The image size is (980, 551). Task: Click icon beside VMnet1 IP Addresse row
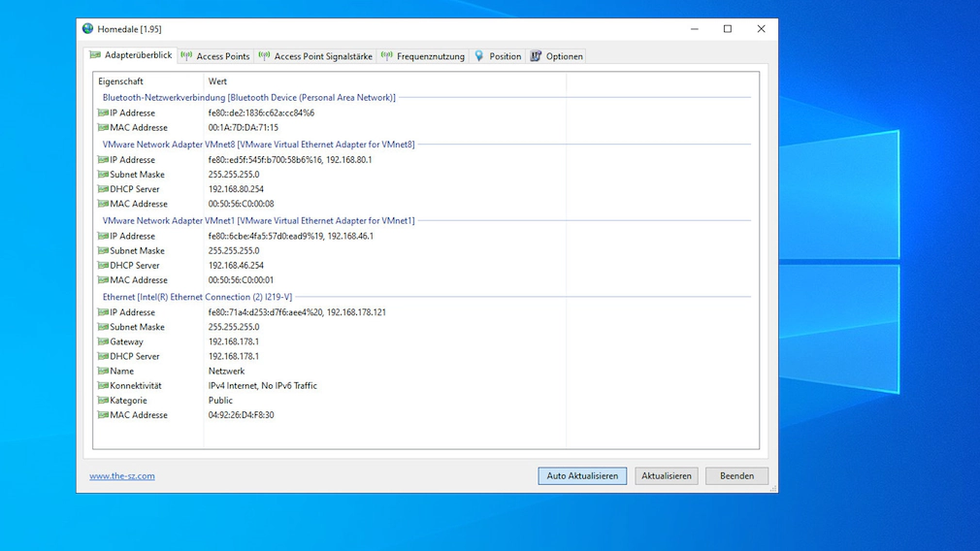pyautogui.click(x=103, y=236)
